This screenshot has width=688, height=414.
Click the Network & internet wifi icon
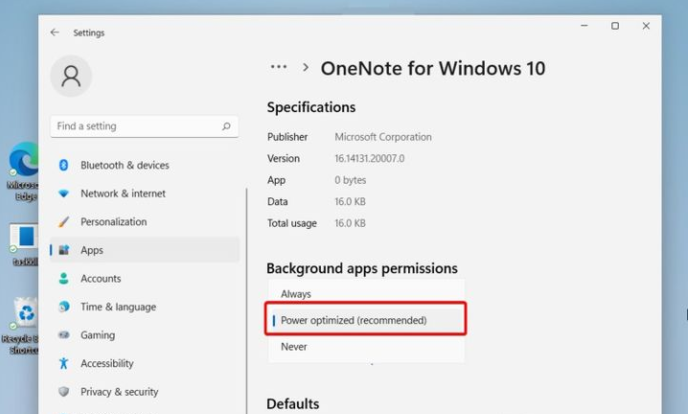[64, 193]
